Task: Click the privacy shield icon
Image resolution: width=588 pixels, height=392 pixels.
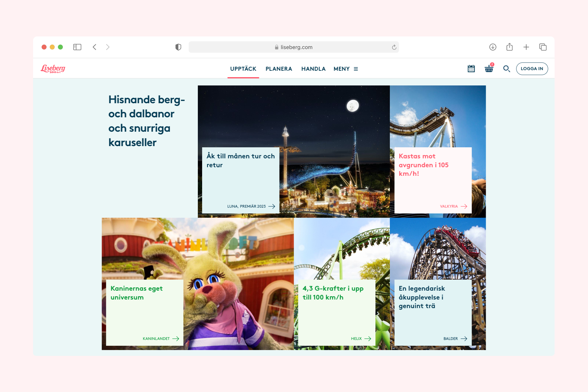Action: point(178,47)
